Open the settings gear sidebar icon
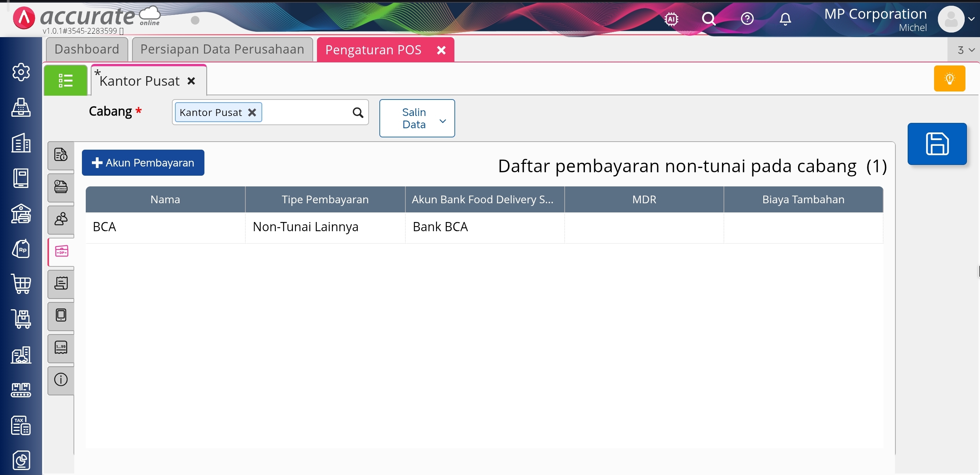 tap(21, 72)
